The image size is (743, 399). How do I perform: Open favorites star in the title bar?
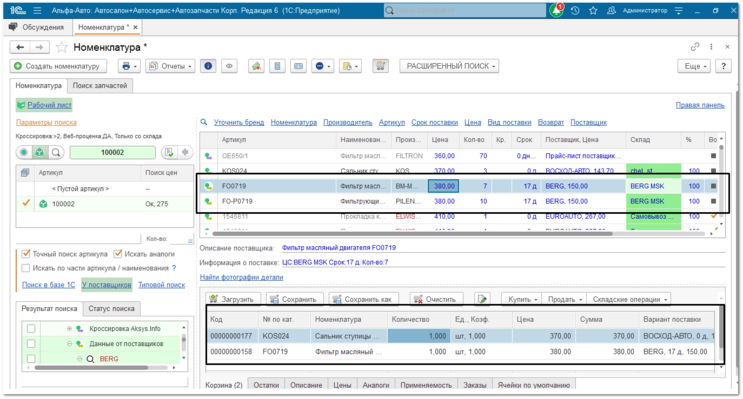click(593, 10)
